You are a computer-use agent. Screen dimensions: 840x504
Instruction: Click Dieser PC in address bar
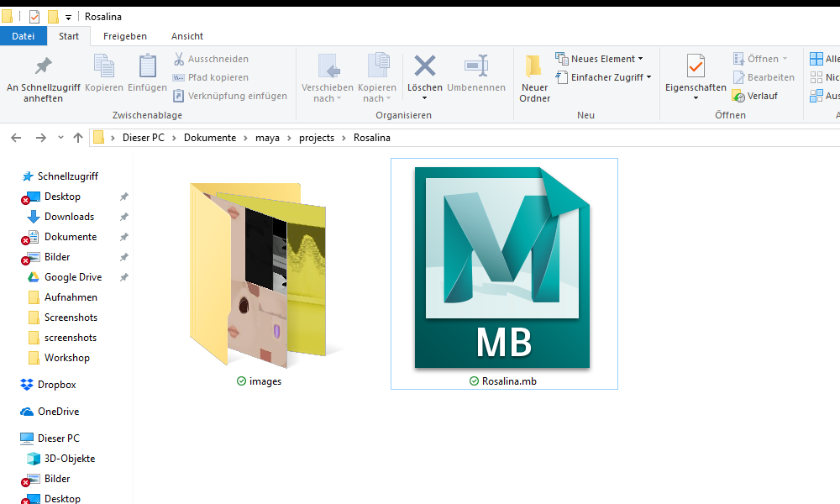[143, 138]
